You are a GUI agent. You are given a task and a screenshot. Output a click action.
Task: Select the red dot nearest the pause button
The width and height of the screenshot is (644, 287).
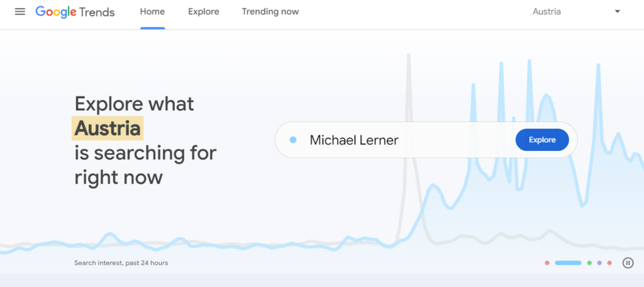(x=609, y=262)
